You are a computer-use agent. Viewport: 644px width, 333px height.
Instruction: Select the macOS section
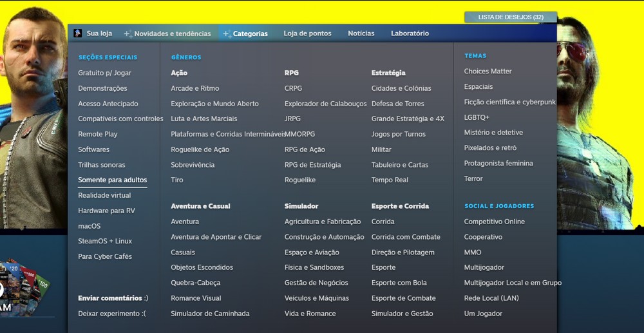coord(89,226)
